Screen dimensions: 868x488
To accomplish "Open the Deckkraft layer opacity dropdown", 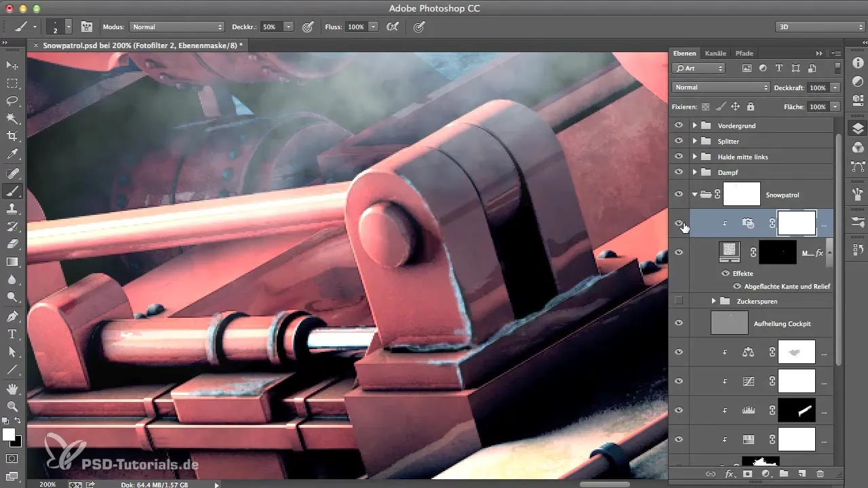I will 835,87.
